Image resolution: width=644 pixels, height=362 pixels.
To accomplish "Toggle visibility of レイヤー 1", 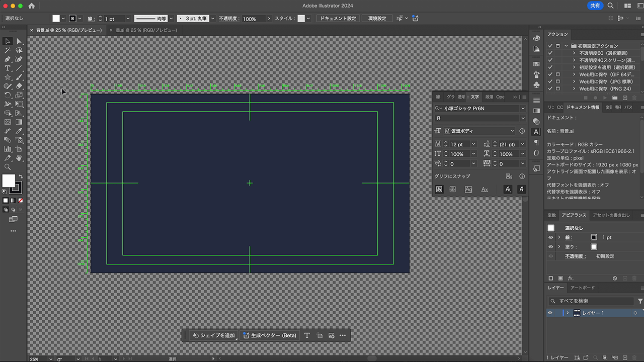I will coord(550,313).
